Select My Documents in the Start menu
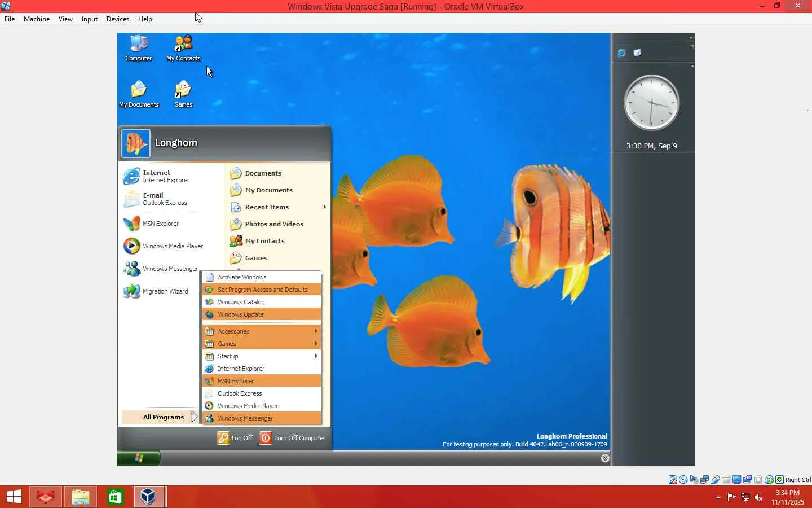Screen dimensions: 812x508 click(x=278, y=190)
